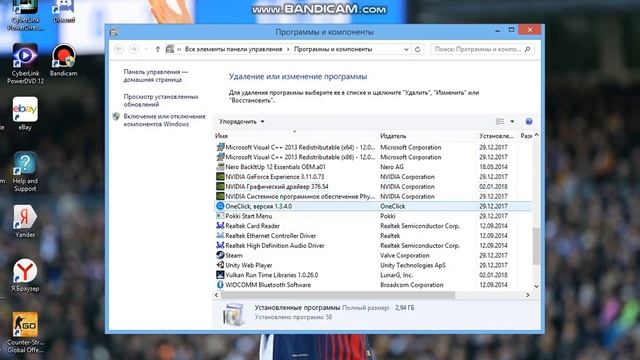Open 'Просмотр установленных обновлений' link
The image size is (640, 360).
pyautogui.click(x=161, y=100)
